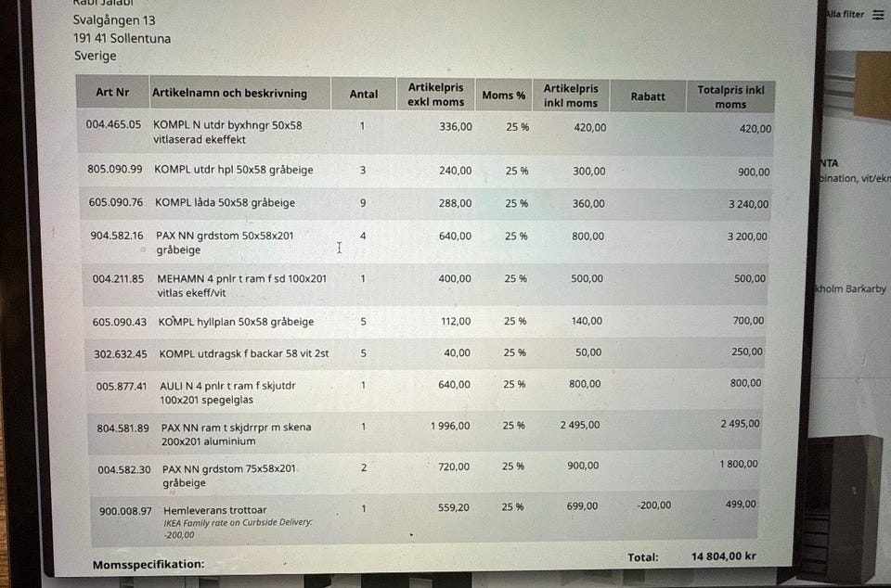Select the AULI N 4 pnlr description
The height and width of the screenshot is (588, 891).
(227, 392)
